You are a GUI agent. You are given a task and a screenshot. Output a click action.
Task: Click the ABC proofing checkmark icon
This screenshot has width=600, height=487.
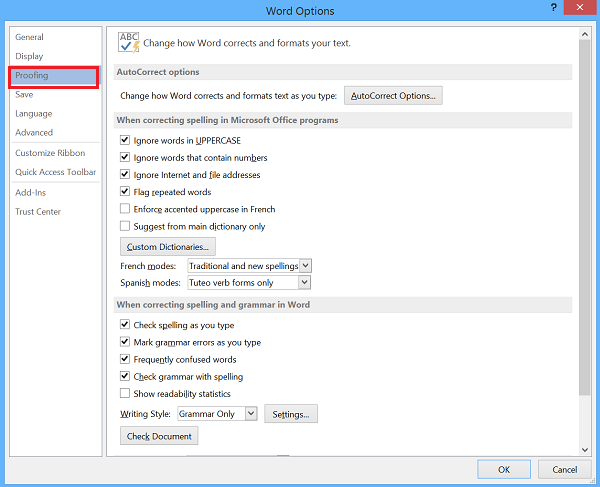[129, 42]
